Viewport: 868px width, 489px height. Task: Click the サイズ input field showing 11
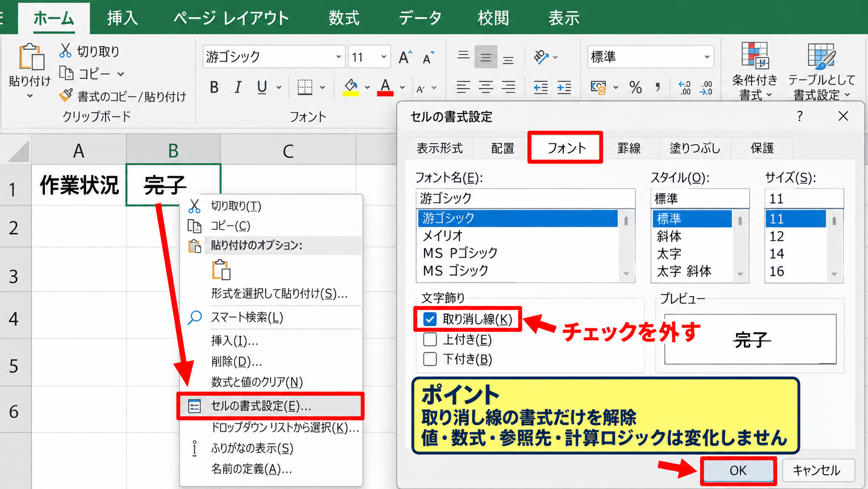[804, 199]
